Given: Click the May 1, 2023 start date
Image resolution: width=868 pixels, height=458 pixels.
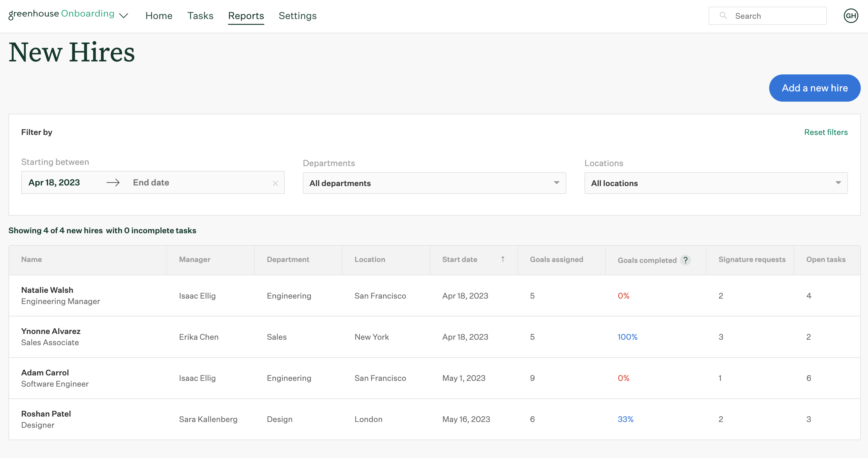Looking at the screenshot, I should coord(464,378).
